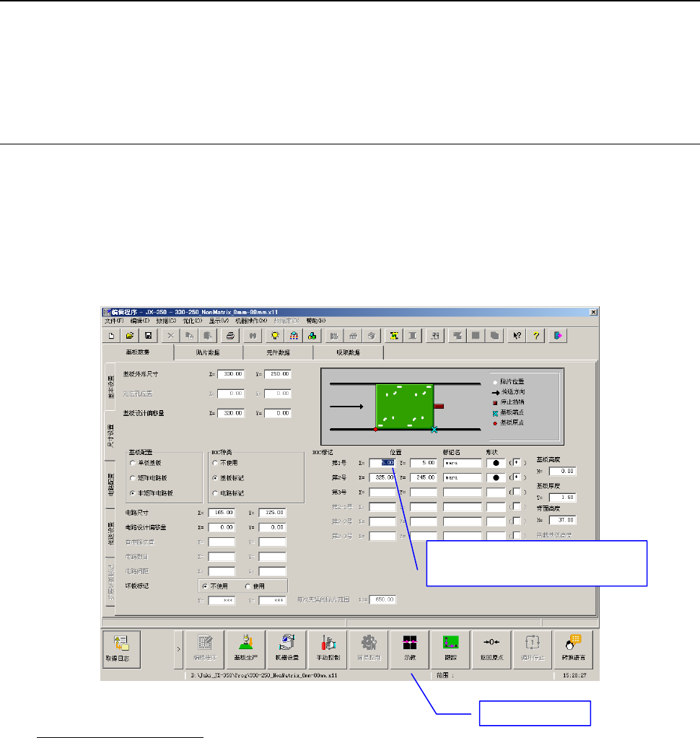Image resolution: width=700 pixels, height=738 pixels.
Task: Click the 电路尺寸 X field 165.00
Action: (222, 513)
